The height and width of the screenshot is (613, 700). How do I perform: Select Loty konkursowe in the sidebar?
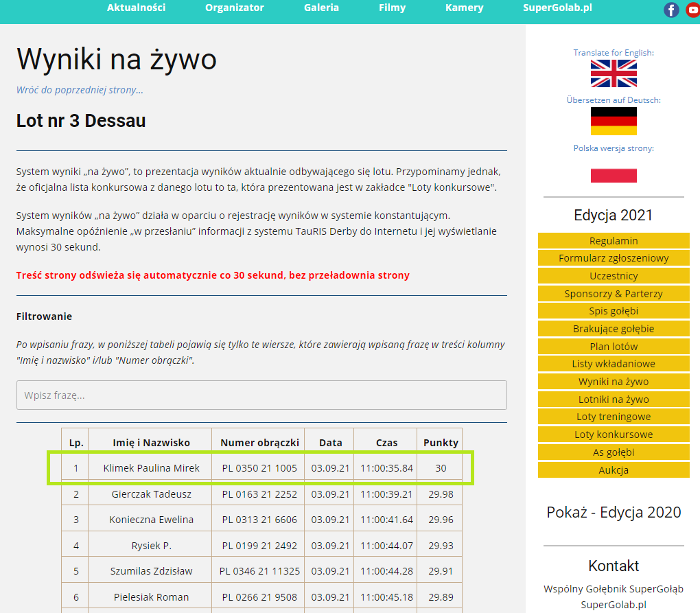(x=614, y=435)
